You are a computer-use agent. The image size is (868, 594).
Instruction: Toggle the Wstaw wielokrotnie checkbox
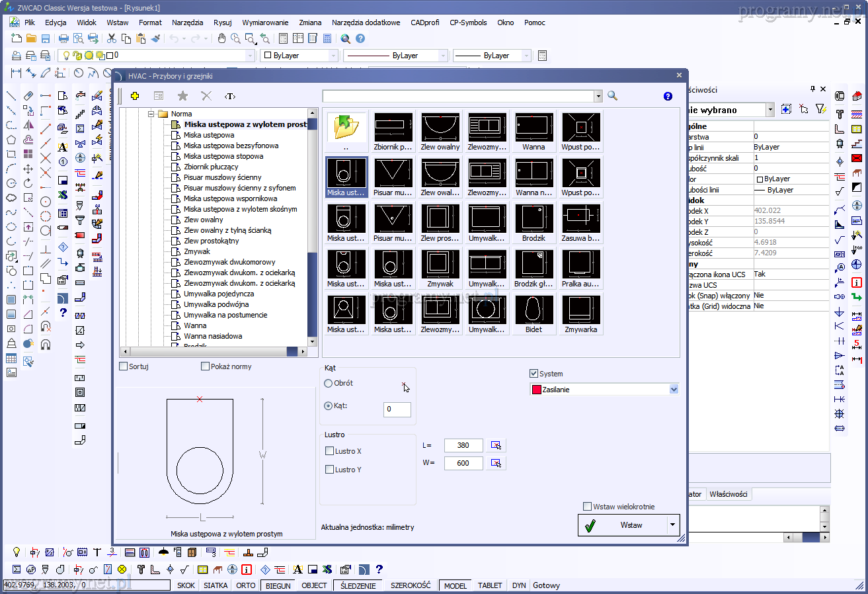[x=588, y=507]
